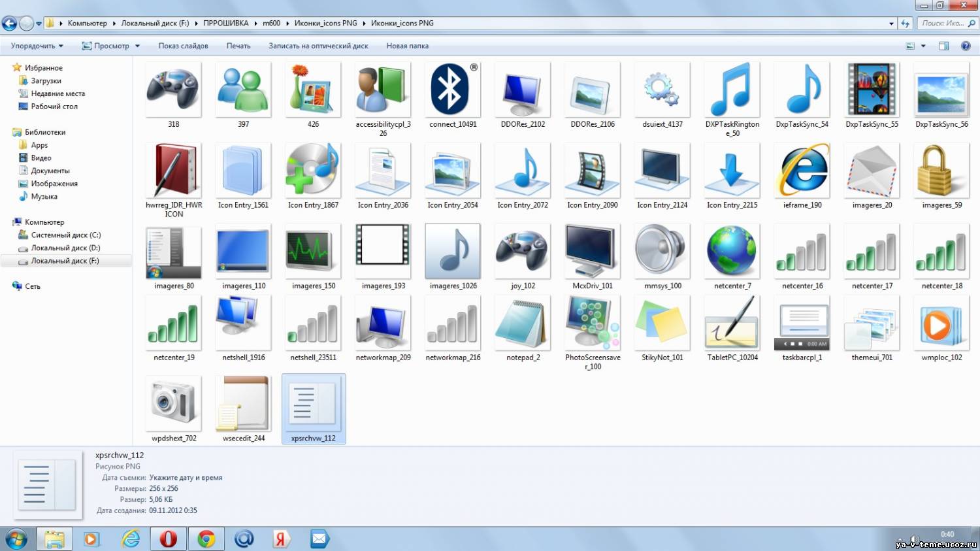Screen dimensions: 980x551
Task: Open the address bar history dropdown
Action: coord(891,24)
